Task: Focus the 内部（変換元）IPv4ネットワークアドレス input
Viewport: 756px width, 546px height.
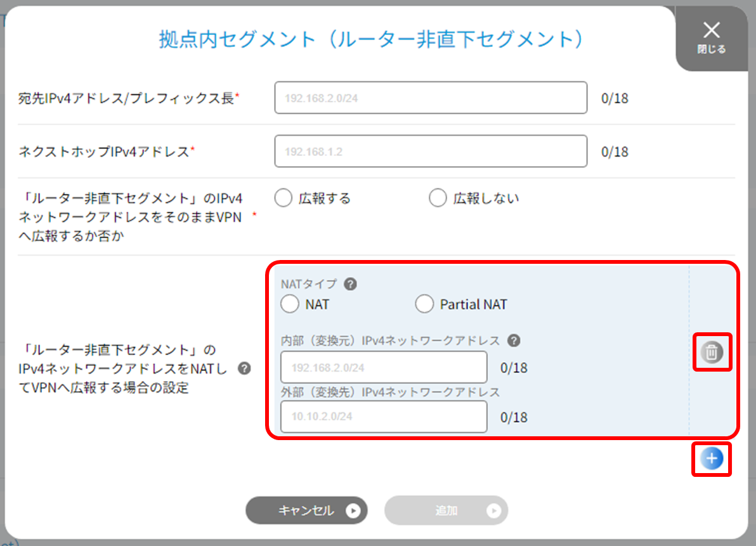Action: [x=384, y=367]
